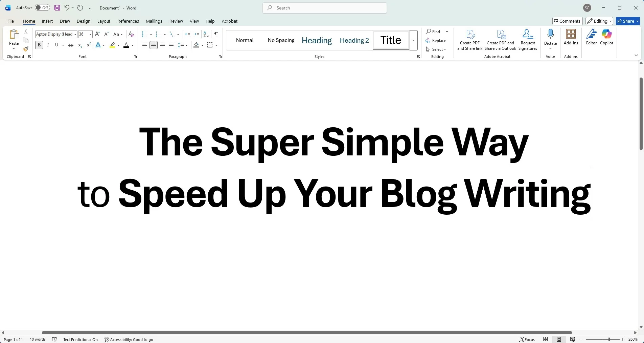Toggle italic formatting
This screenshot has width=644, height=343.
[x=48, y=45]
